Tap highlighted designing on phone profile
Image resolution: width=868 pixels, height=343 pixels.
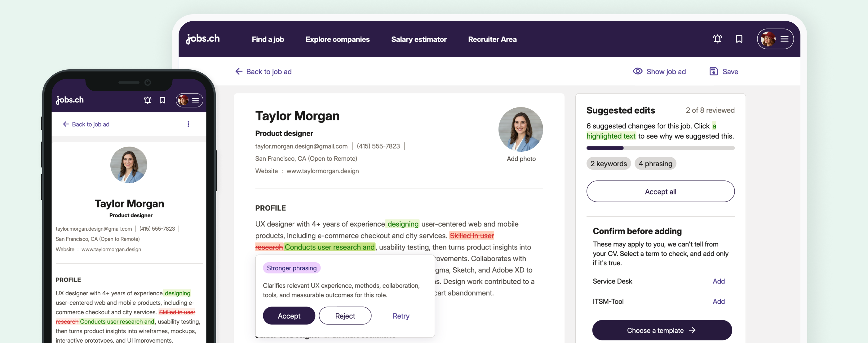[177, 293]
